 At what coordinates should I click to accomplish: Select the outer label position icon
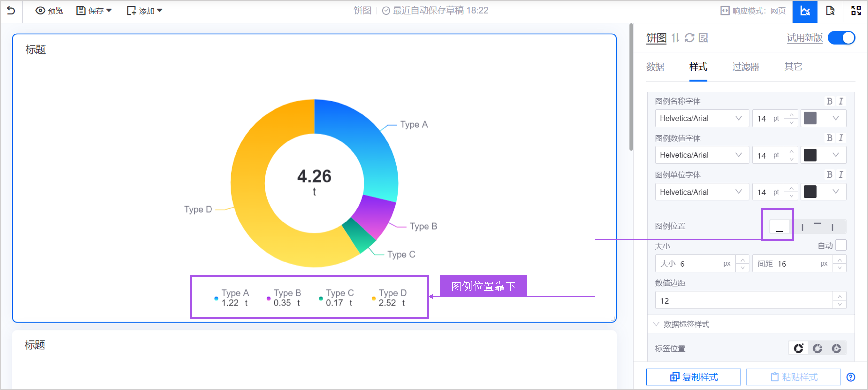798,348
